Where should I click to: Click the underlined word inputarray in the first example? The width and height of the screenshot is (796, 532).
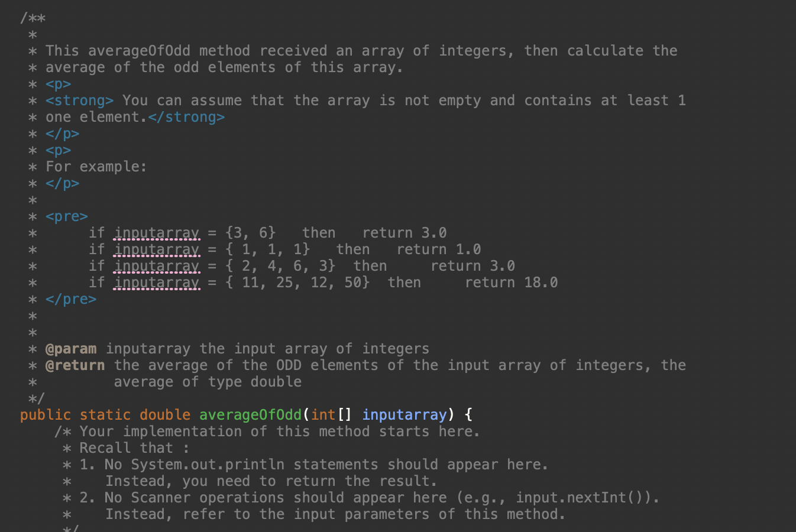(156, 232)
